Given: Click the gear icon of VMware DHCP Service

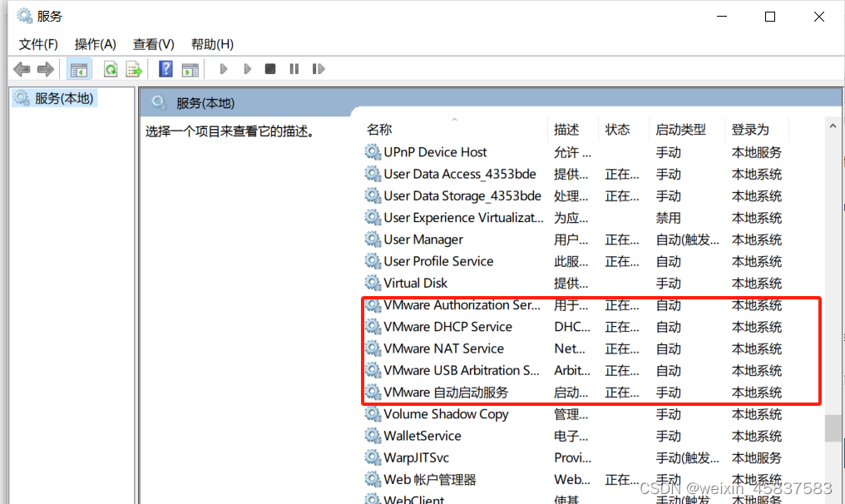Looking at the screenshot, I should pos(373,327).
